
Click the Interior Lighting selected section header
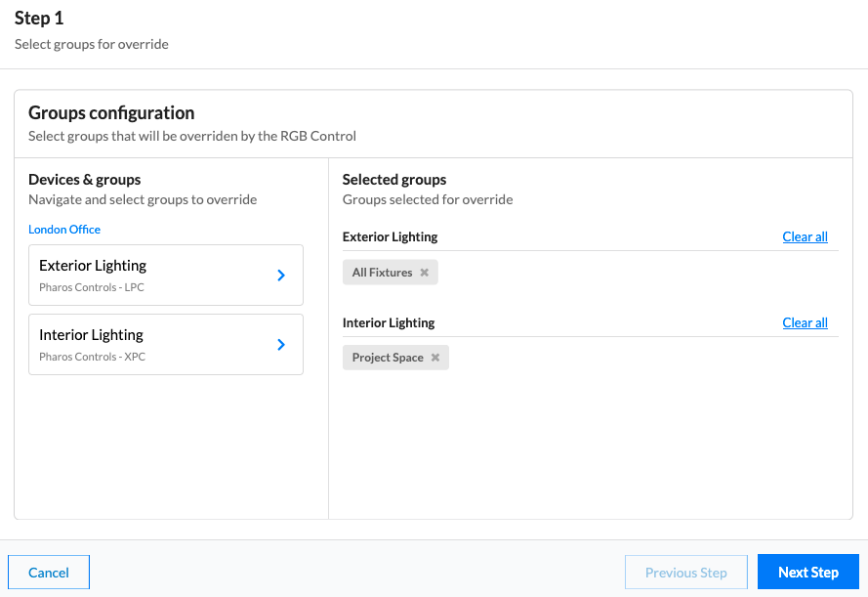pos(389,322)
